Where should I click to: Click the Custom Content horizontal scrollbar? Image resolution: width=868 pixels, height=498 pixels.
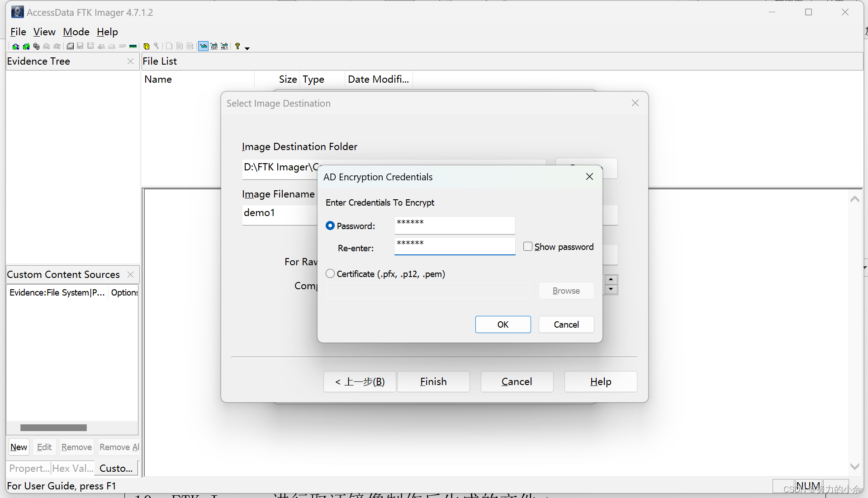tap(53, 428)
